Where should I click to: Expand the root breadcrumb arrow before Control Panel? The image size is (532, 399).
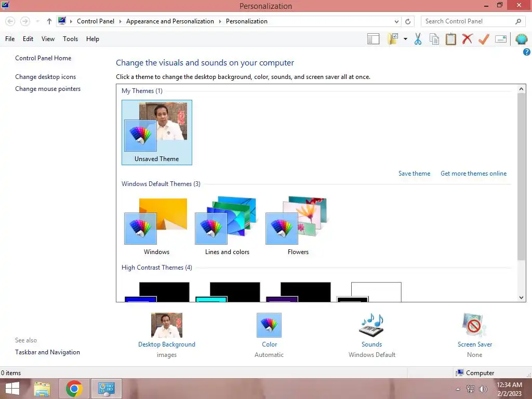71,21
